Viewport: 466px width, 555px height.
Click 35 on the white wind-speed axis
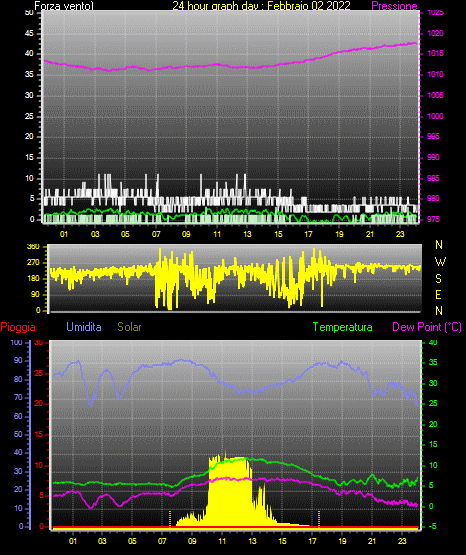pos(29,74)
